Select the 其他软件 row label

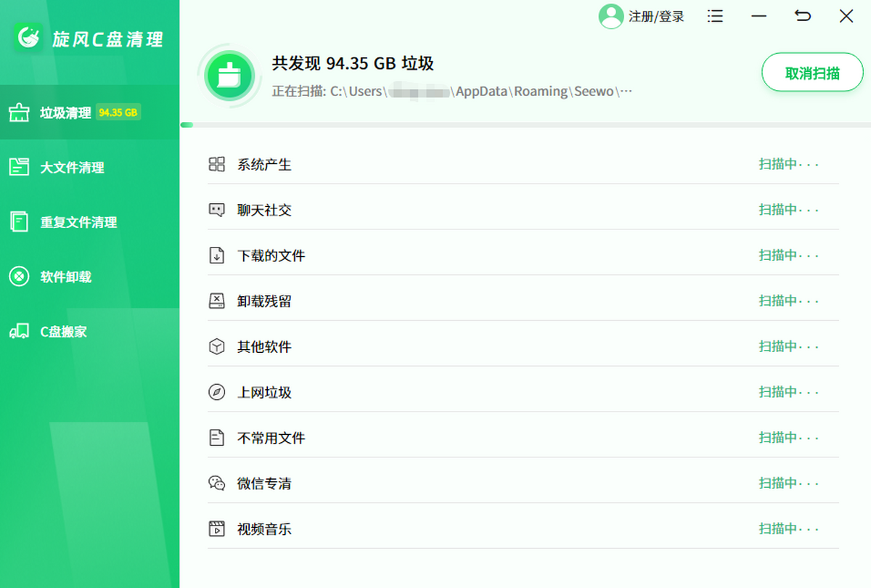tap(264, 347)
